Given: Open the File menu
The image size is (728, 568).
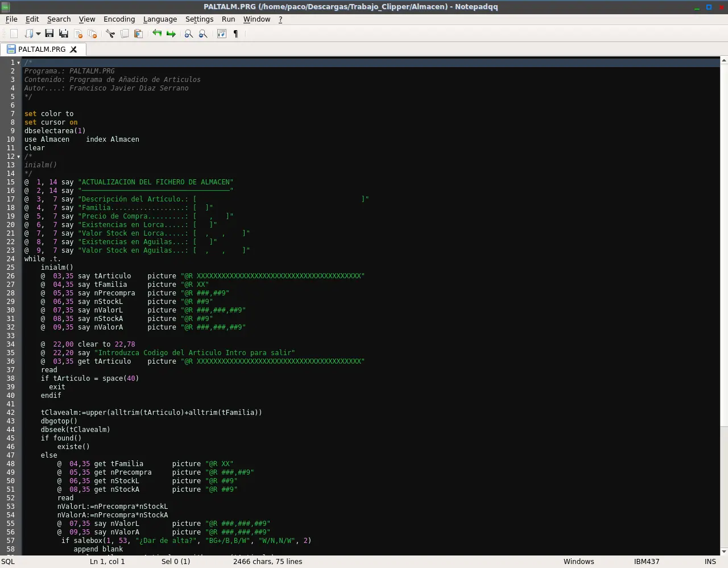Looking at the screenshot, I should [11, 19].
